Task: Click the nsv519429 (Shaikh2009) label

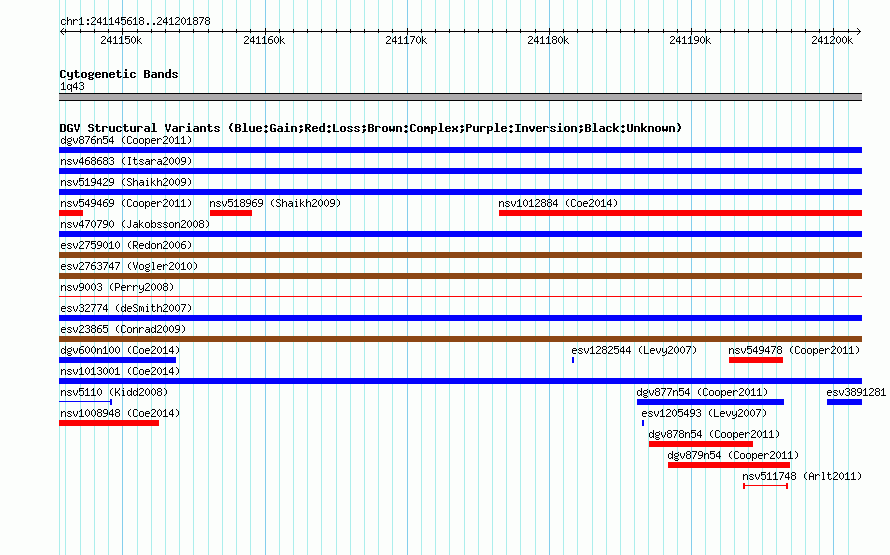Action: click(x=126, y=182)
